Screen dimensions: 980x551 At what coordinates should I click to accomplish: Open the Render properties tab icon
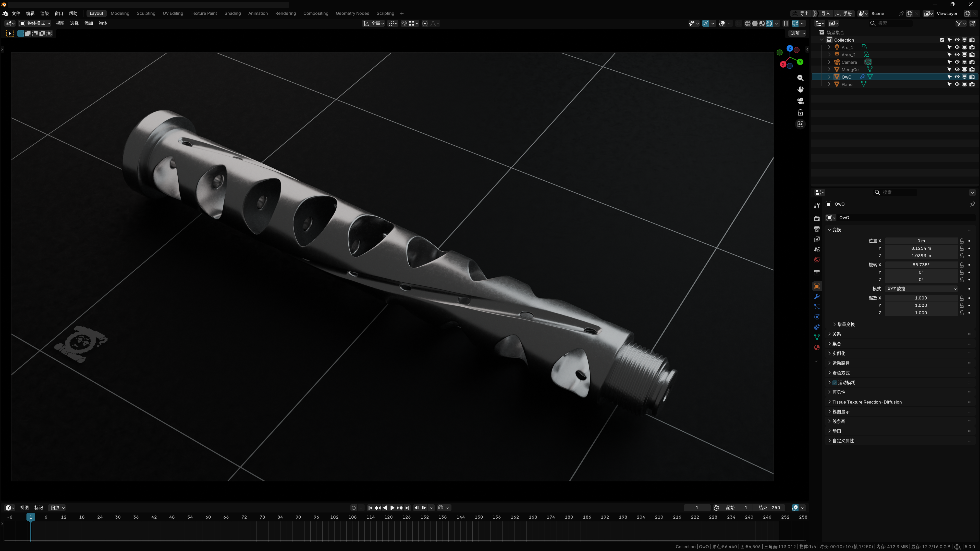pos(816,219)
